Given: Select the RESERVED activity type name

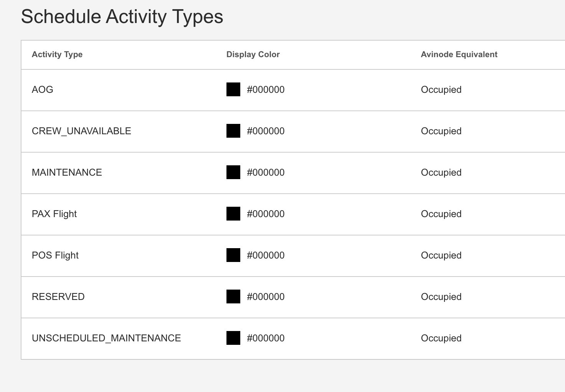Looking at the screenshot, I should (58, 296).
